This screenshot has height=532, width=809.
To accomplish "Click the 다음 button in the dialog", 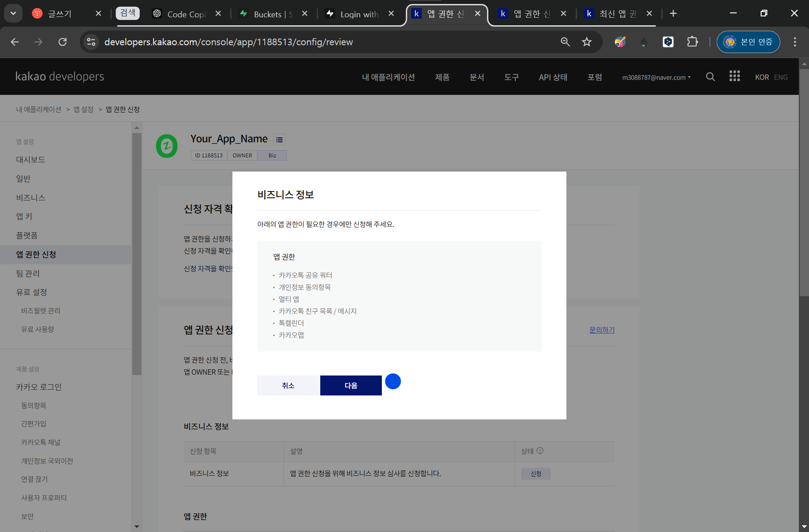I will [351, 385].
